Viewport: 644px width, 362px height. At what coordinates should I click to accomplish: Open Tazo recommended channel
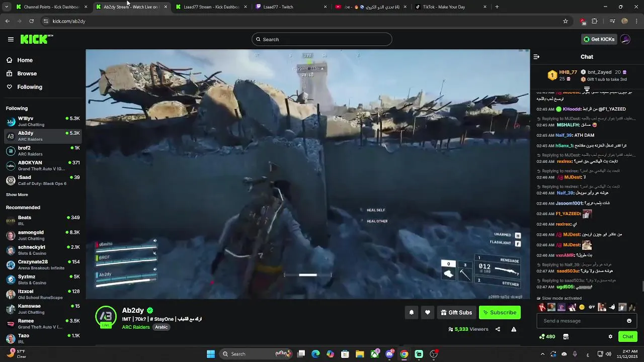tap(43, 338)
